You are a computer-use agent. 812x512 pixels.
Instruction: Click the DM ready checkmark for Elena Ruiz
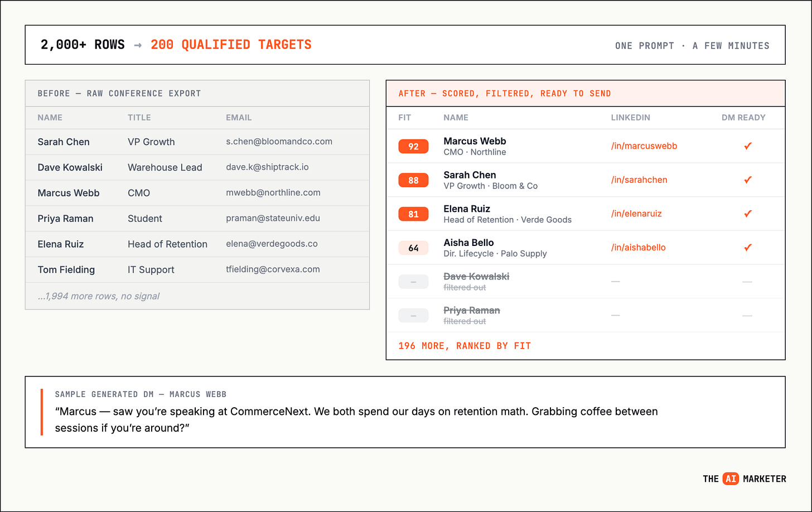748,214
